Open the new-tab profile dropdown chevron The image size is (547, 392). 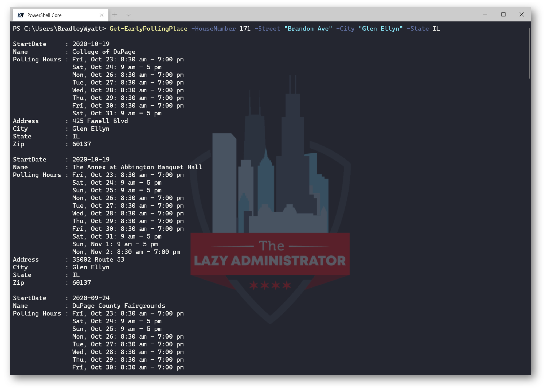pyautogui.click(x=128, y=15)
